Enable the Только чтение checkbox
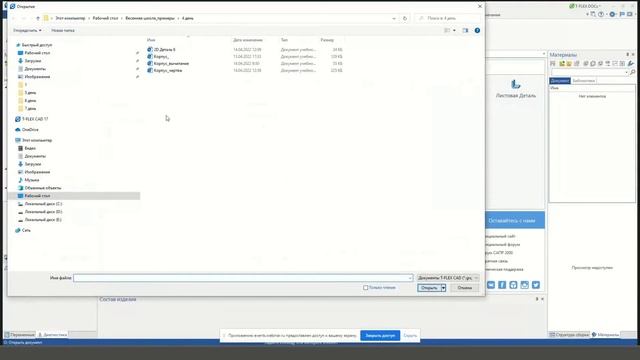 [x=366, y=288]
